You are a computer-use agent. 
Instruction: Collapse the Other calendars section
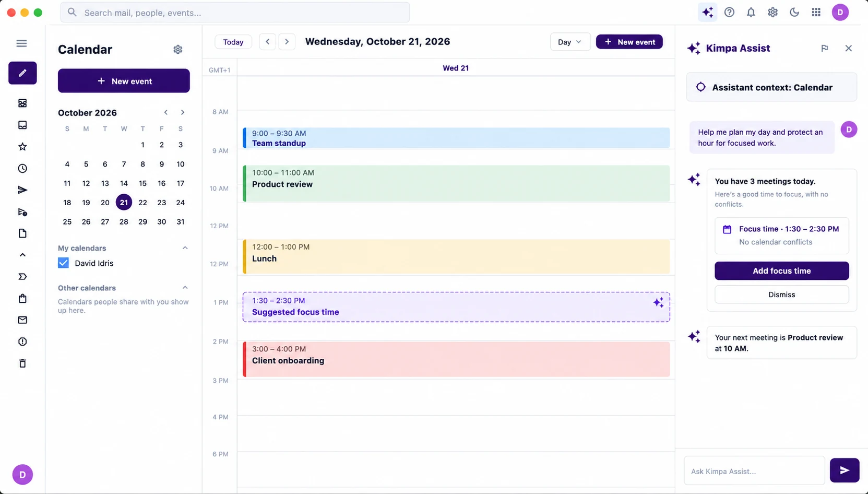click(185, 288)
